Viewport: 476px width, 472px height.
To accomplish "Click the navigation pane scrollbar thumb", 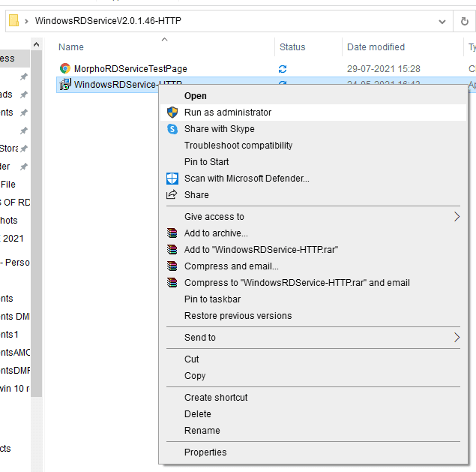I will 37,224.
